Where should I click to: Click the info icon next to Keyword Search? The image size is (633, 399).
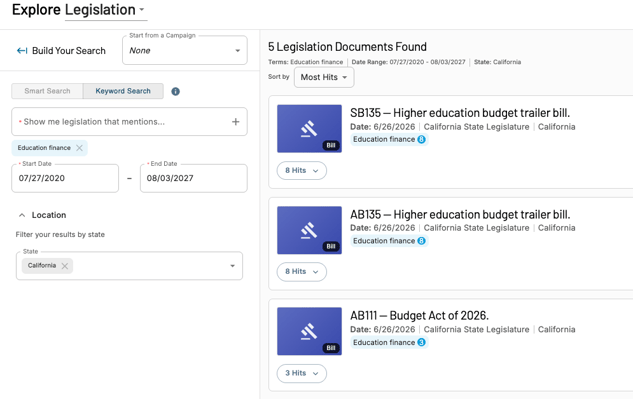click(x=175, y=91)
